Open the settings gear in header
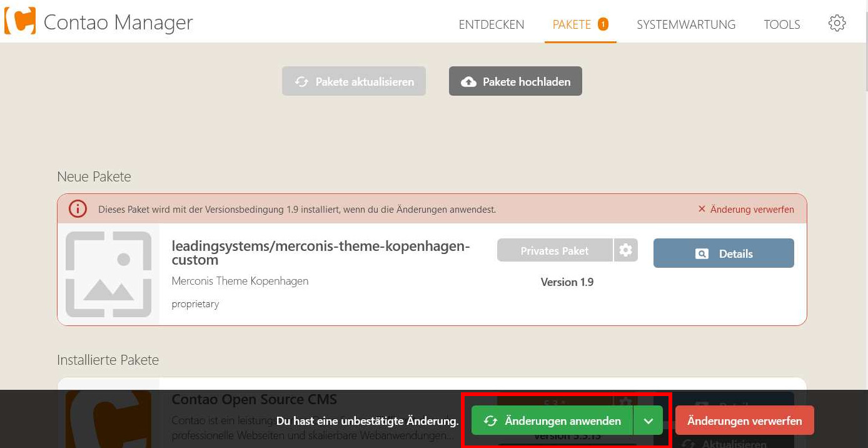Image resolution: width=868 pixels, height=448 pixels. click(837, 24)
